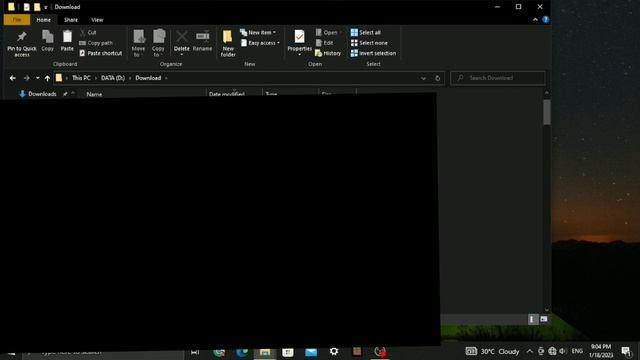Go forward with the Forward arrow
This screenshot has height=360, width=640.
27,78
